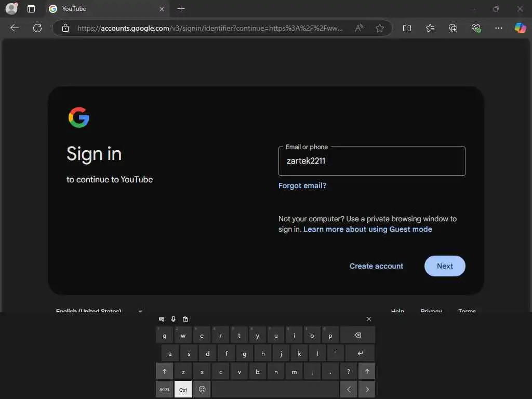Open clipboard icon on touch keyboard
The width and height of the screenshot is (532, 399).
pos(185,319)
